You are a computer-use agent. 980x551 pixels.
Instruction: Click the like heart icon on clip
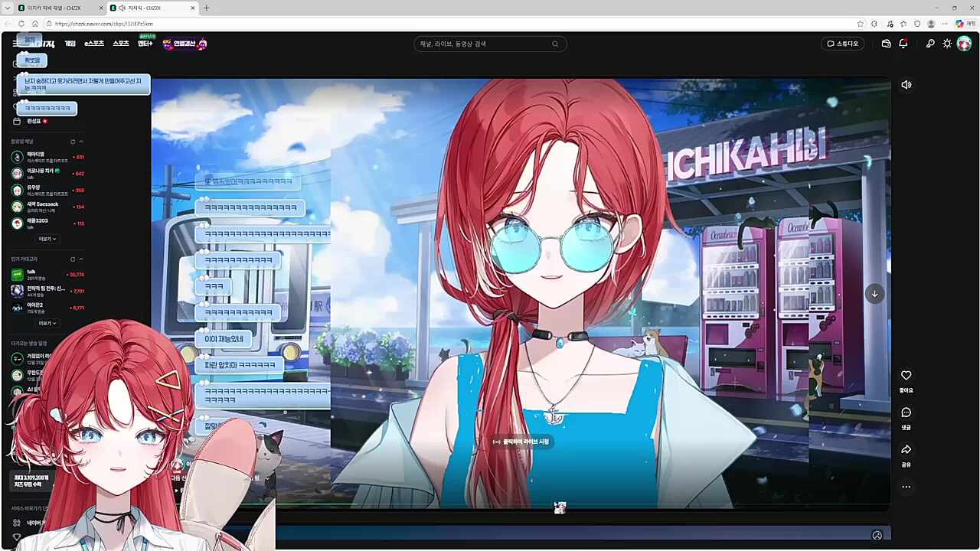click(x=906, y=376)
